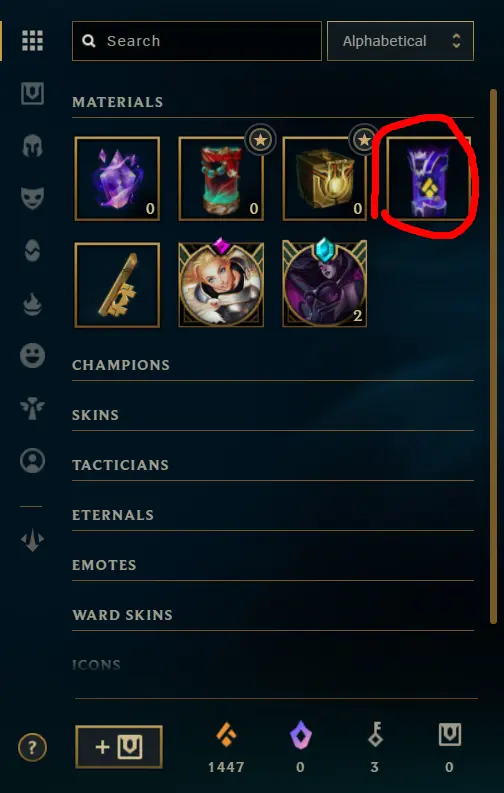Open the help question mark icon
Image resolution: width=504 pixels, height=793 pixels.
[x=32, y=747]
